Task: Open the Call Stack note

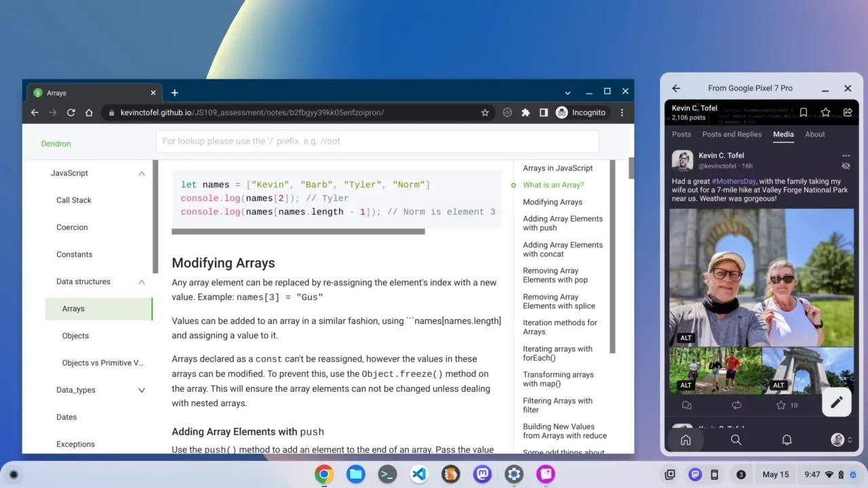Action: pyautogui.click(x=74, y=200)
